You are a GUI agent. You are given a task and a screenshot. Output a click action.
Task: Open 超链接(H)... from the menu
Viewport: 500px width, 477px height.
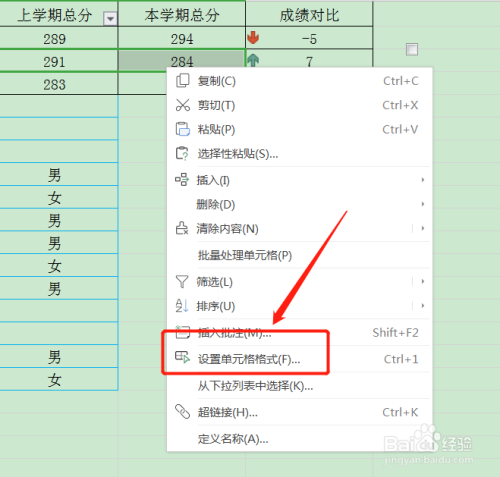(x=299, y=412)
